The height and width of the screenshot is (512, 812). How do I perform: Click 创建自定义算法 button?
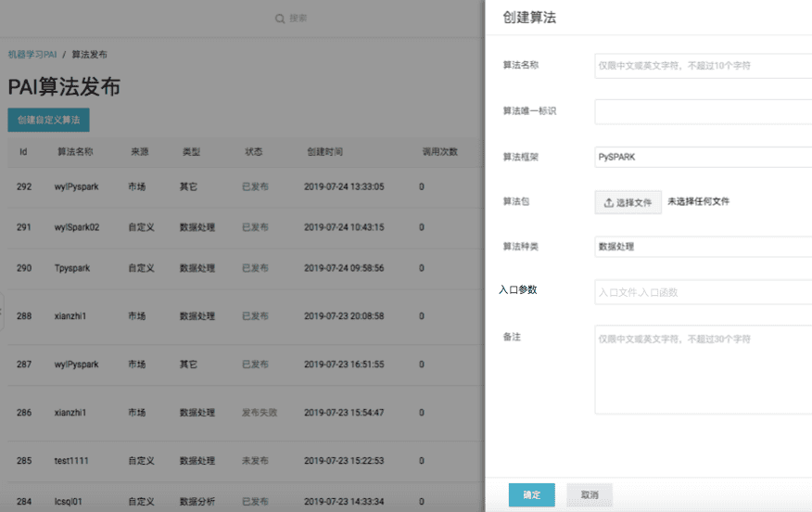48,120
